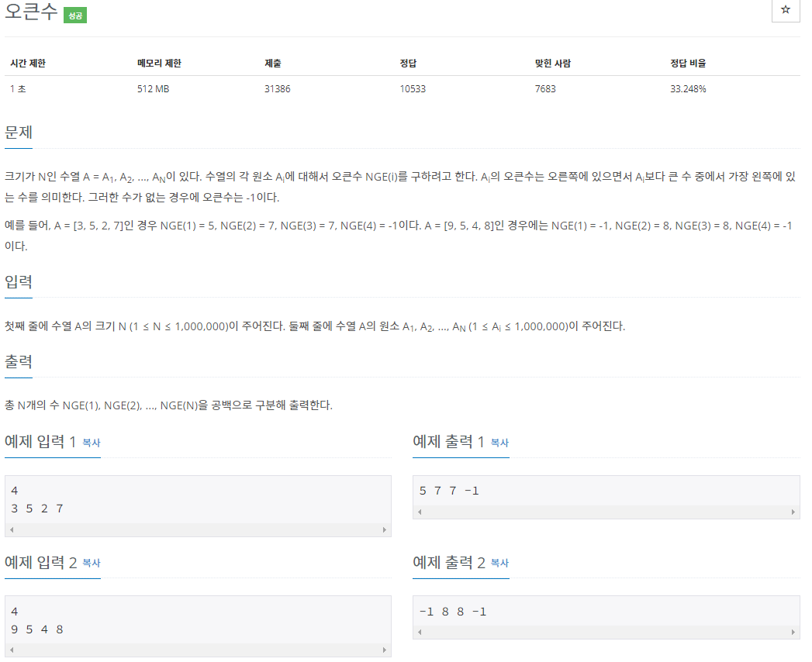Click the problem title 오큰수
Image resolution: width=812 pixels, height=662 pixels.
pyautogui.click(x=31, y=12)
